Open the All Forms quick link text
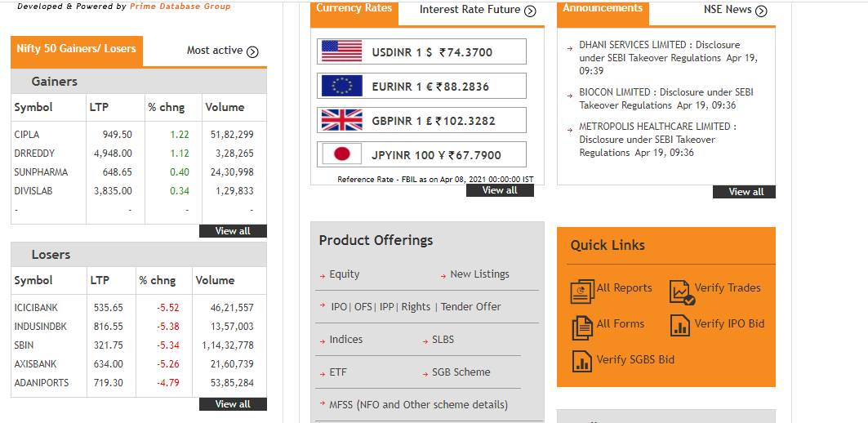 coord(621,323)
